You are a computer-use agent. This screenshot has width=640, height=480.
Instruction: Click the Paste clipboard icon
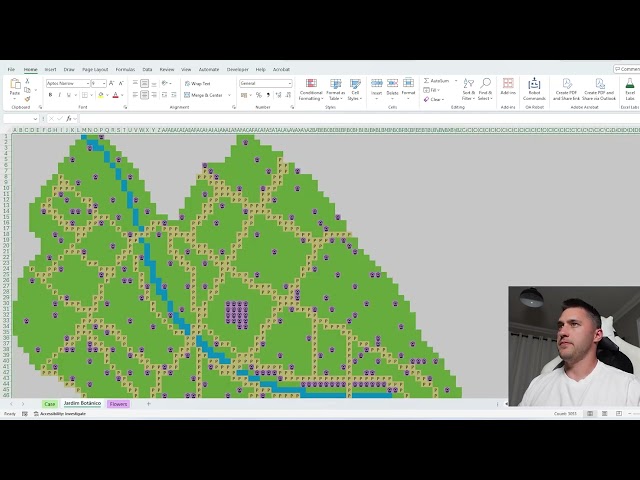pyautogui.click(x=15, y=84)
